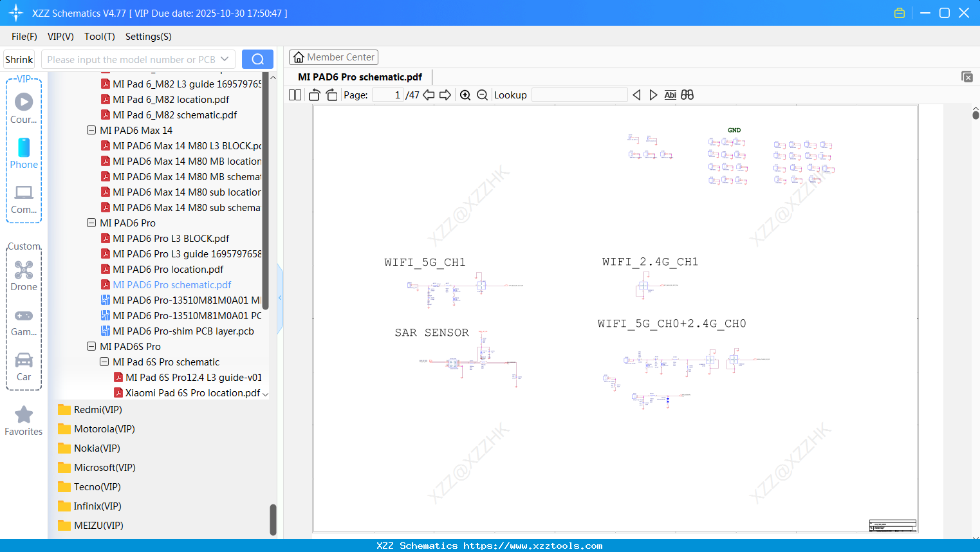Click the file tree vertical scrollbar
980x552 pixels.
pos(265,192)
